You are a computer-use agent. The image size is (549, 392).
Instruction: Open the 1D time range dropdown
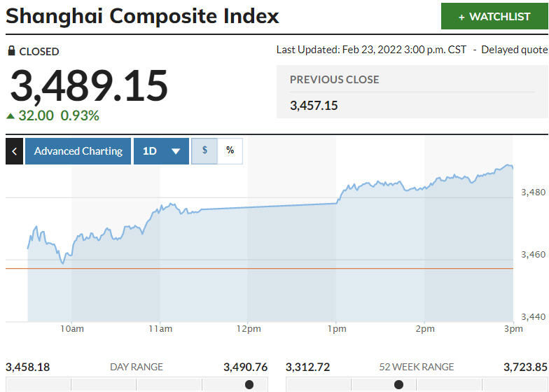coord(162,151)
